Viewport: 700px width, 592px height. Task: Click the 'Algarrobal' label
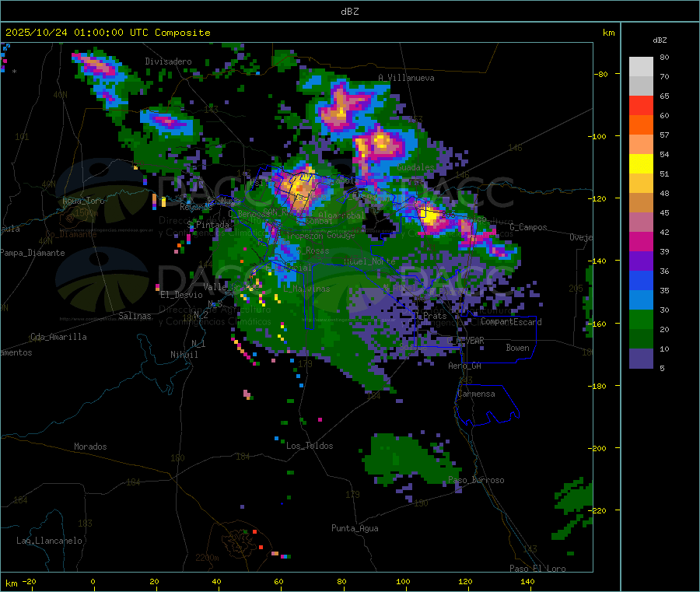coord(342,216)
